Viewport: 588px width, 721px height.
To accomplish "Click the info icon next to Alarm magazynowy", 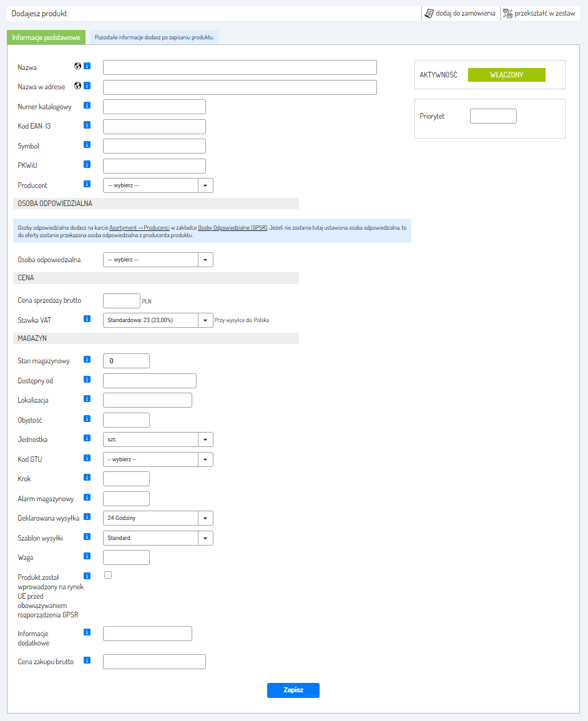I will [87, 498].
